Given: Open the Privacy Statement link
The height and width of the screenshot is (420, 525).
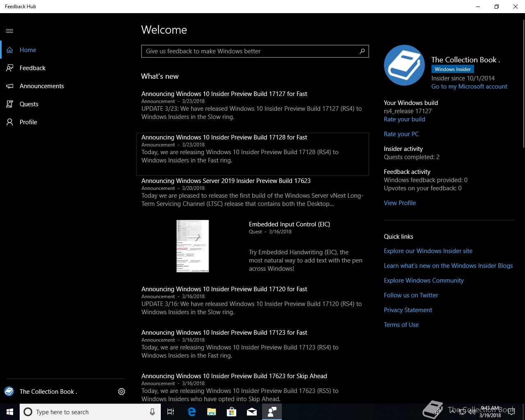Looking at the screenshot, I should click(x=408, y=310).
